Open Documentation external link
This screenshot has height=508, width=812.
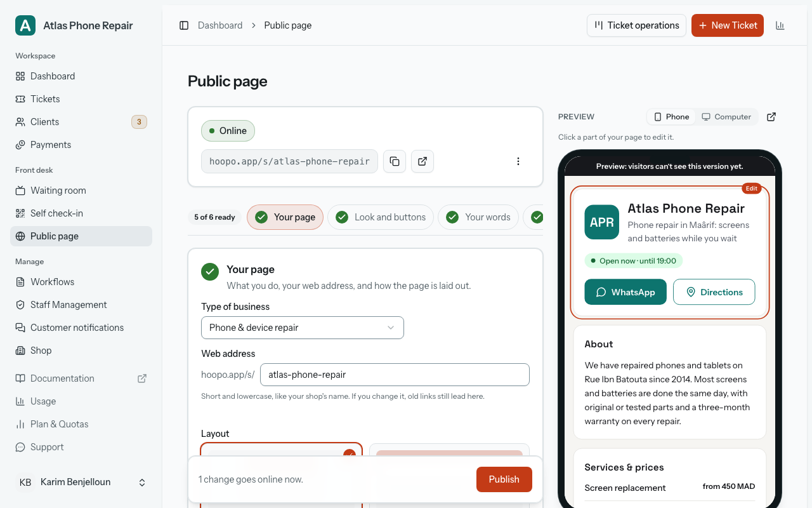pyautogui.click(x=81, y=378)
